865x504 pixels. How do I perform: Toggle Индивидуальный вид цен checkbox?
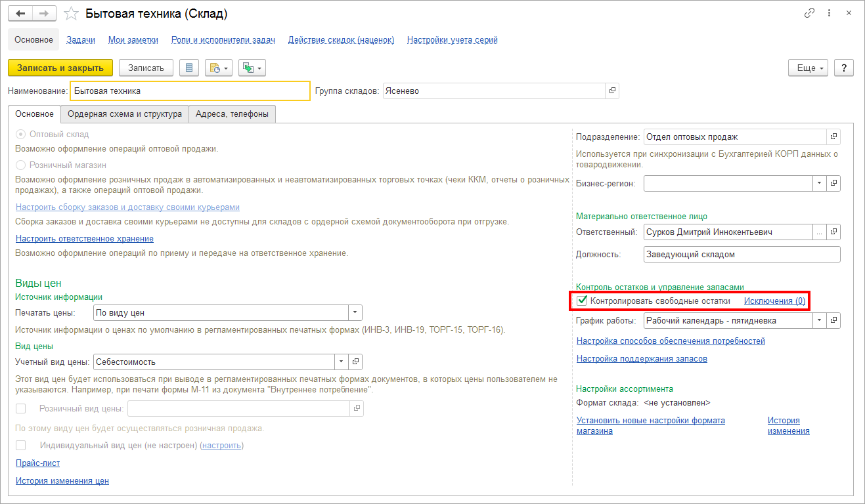21,445
